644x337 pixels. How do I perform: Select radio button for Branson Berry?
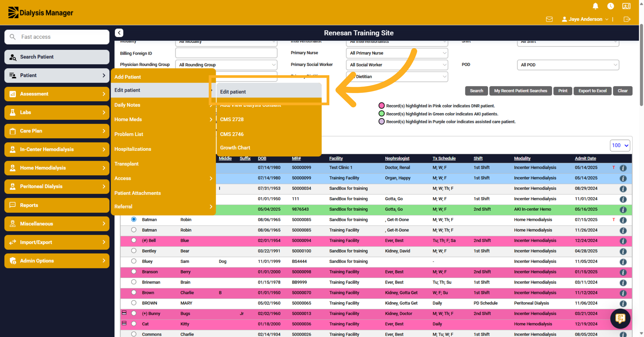[134, 271]
